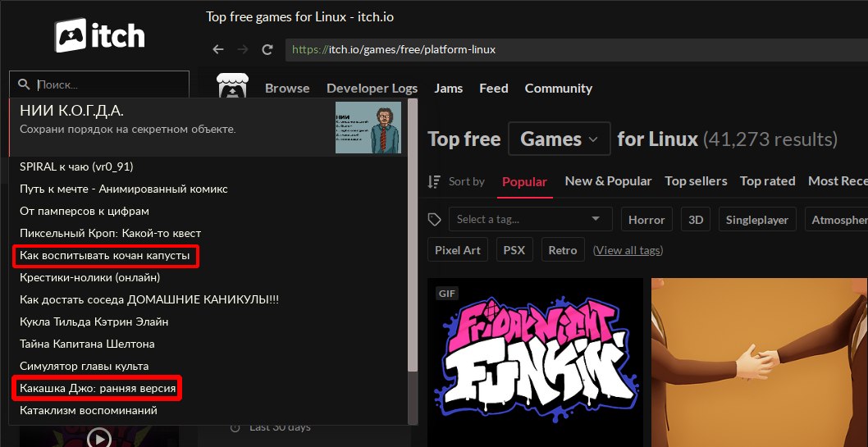Filter by 3D tag
This screenshot has width=868, height=447.
[696, 219]
